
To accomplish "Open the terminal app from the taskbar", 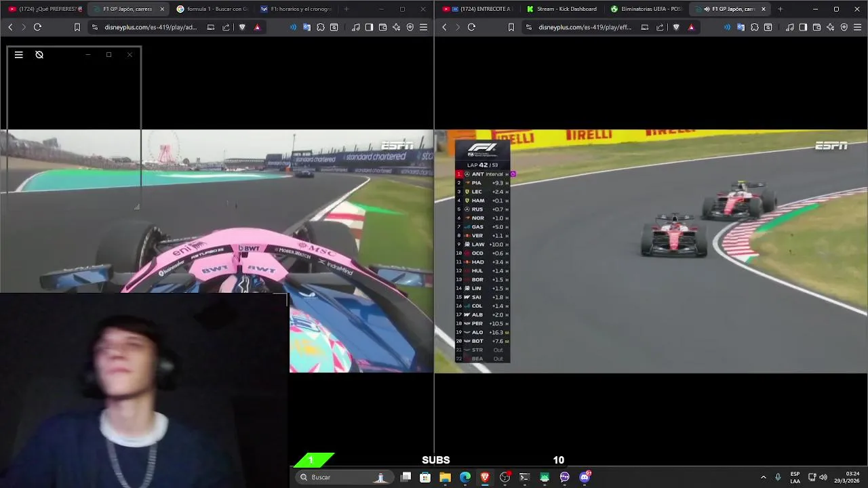I will (524, 477).
